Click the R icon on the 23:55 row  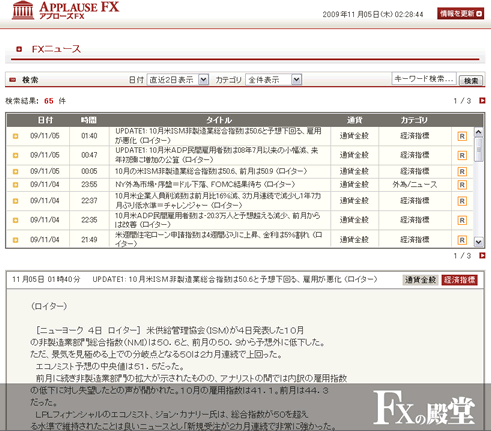[462, 185]
